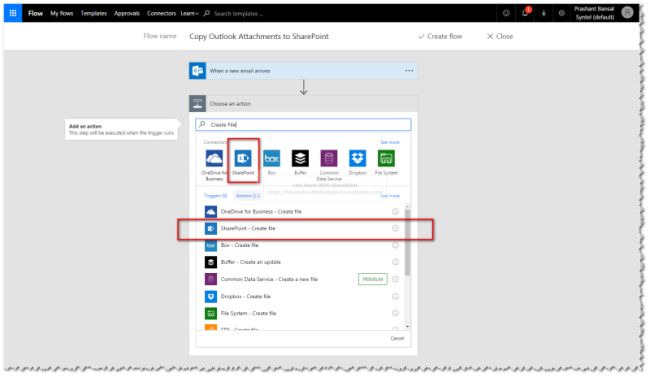
Task: Expand the Learn dropdown menu
Action: click(189, 13)
